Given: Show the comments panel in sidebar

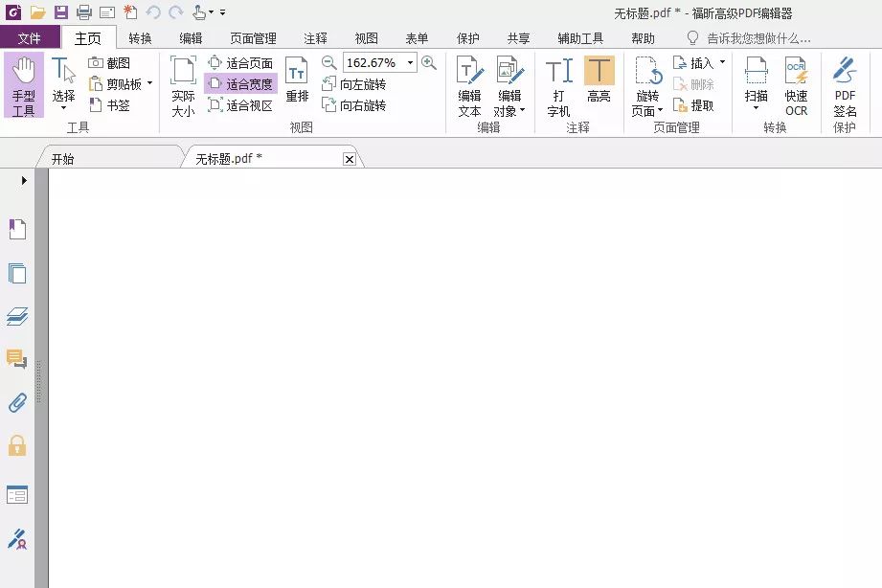Looking at the screenshot, I should click(x=17, y=359).
